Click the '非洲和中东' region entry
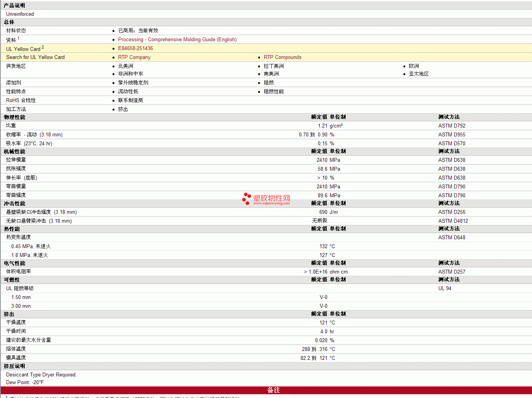Screen dimensions: 532x398 click(x=131, y=74)
